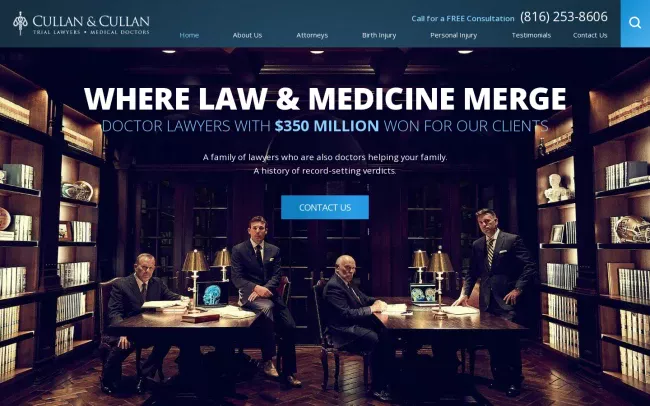Expand the Personal Injury menu

pyautogui.click(x=454, y=35)
